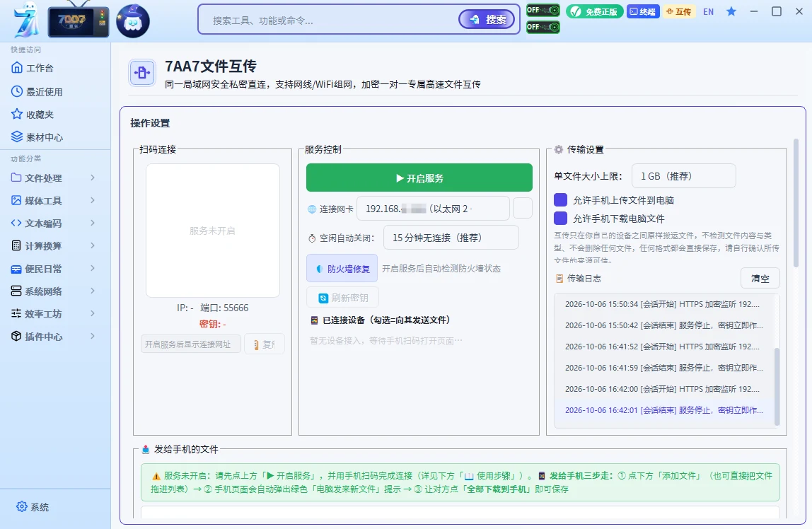Image resolution: width=812 pixels, height=529 pixels.
Task: Open the 终端 terminal button
Action: pos(643,11)
